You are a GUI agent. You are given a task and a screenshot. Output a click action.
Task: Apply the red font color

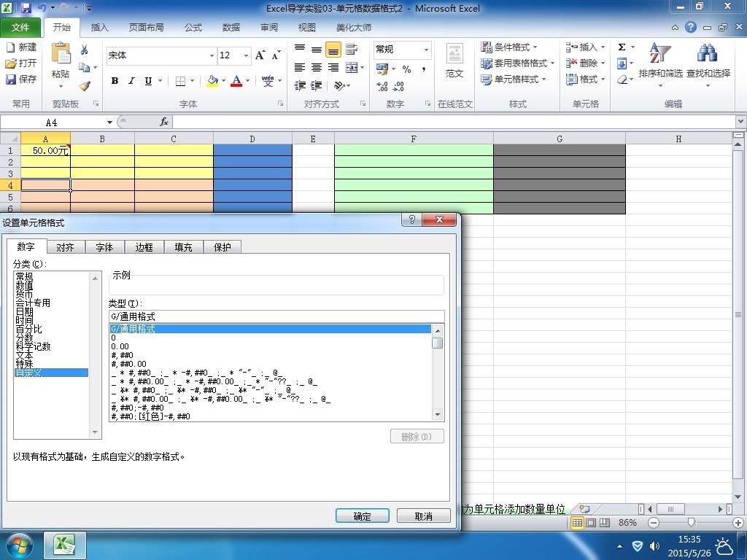click(236, 81)
